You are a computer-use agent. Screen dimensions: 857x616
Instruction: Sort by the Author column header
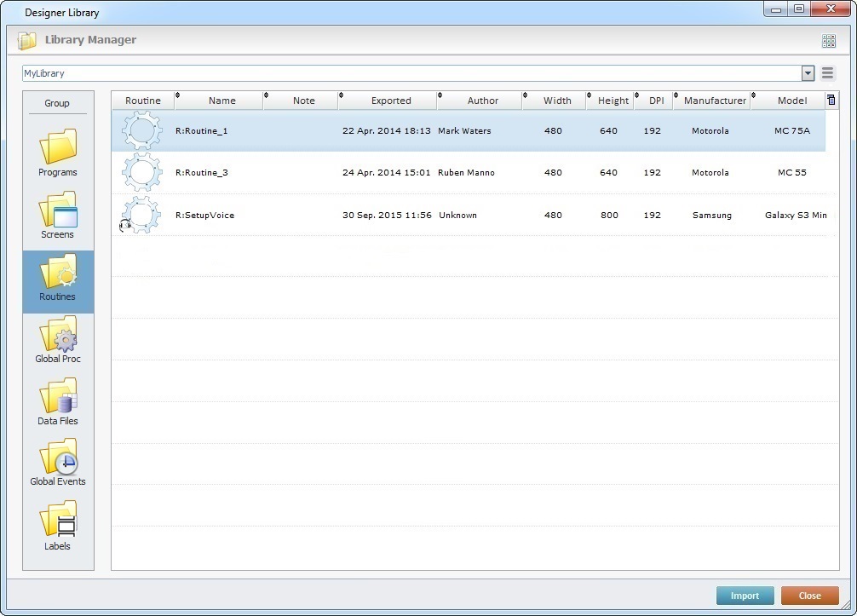click(482, 101)
